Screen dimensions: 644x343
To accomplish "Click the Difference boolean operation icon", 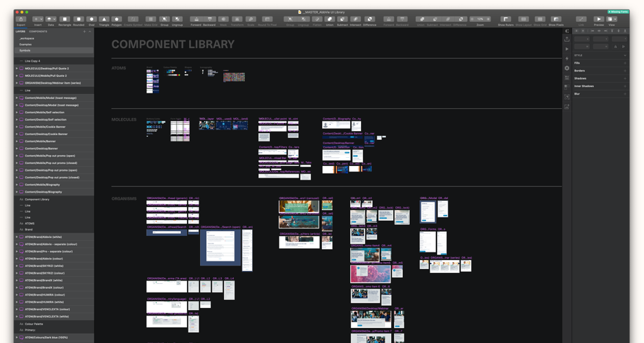I will tap(369, 20).
